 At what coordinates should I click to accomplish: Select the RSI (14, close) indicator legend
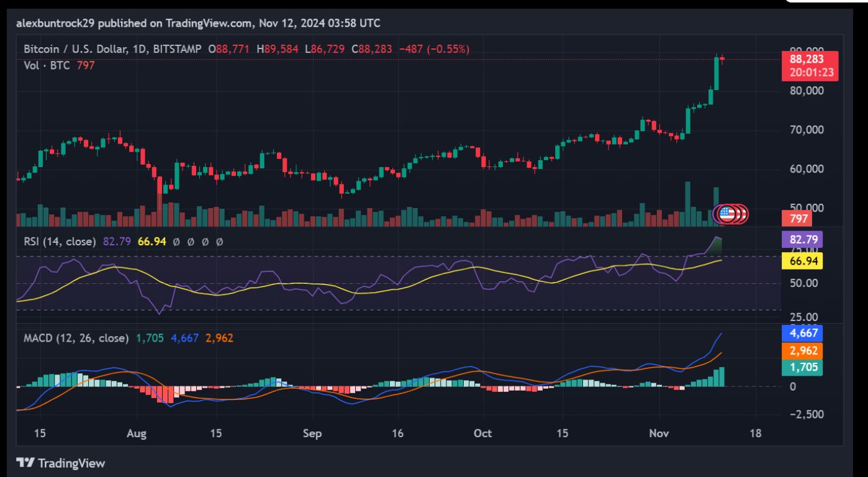point(60,242)
